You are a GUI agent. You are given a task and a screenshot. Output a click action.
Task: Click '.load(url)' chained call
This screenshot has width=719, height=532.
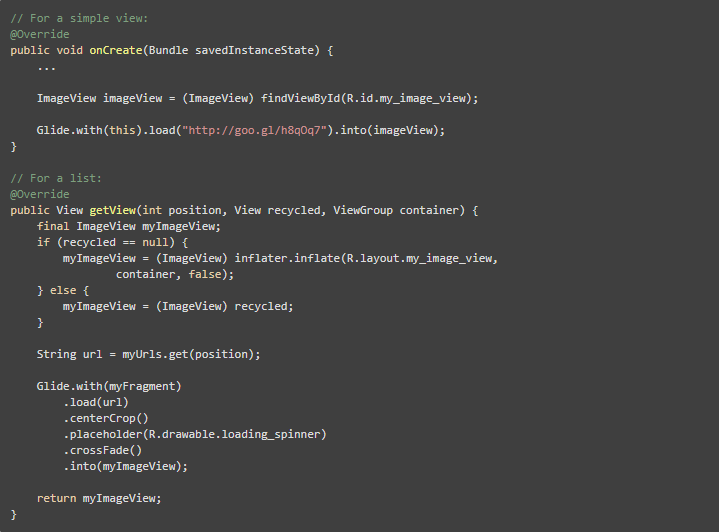pyautogui.click(x=96, y=402)
